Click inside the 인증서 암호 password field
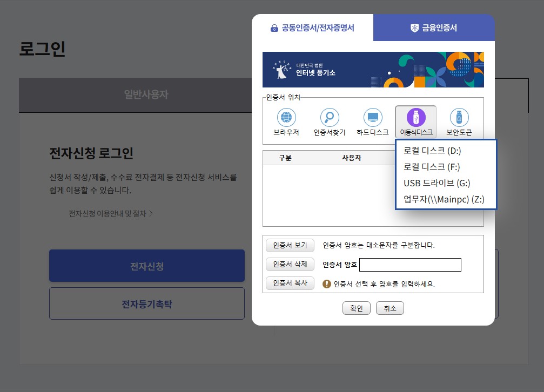544x392 pixels. [x=411, y=265]
